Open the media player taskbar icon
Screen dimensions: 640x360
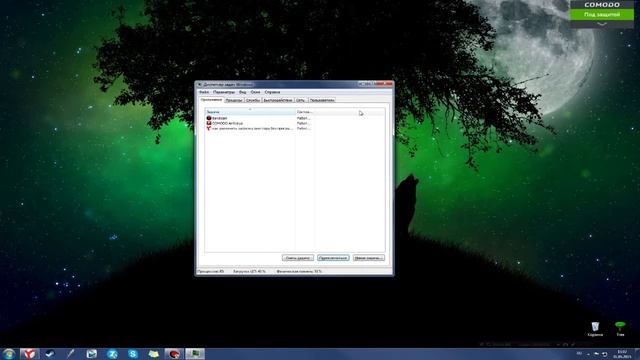pos(91,354)
